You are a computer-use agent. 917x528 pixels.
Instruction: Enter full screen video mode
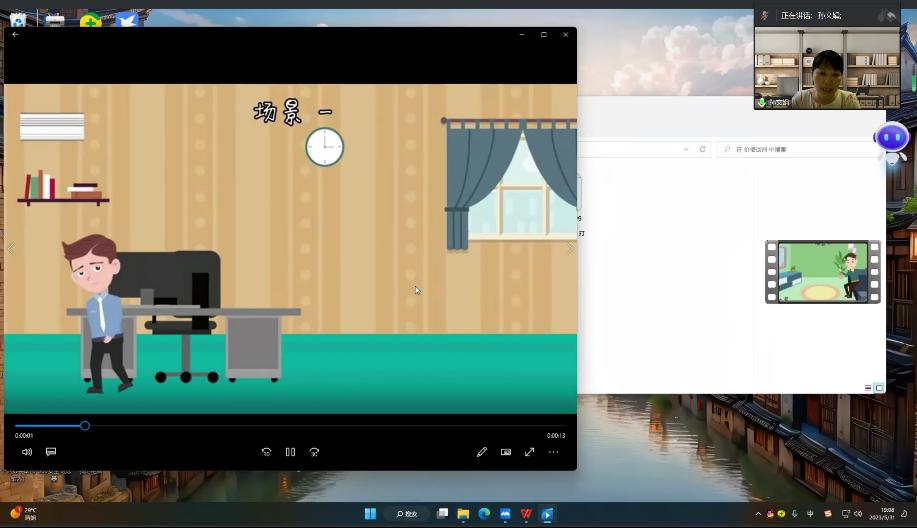pyautogui.click(x=530, y=452)
